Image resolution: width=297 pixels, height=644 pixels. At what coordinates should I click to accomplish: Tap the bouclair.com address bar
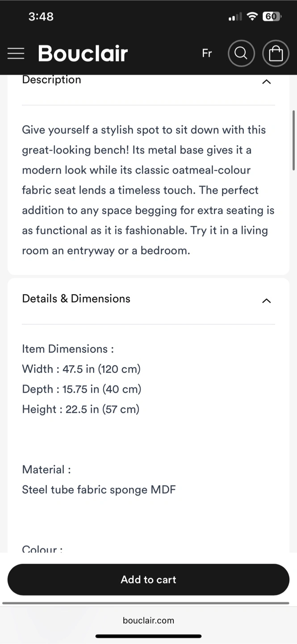[x=148, y=620]
